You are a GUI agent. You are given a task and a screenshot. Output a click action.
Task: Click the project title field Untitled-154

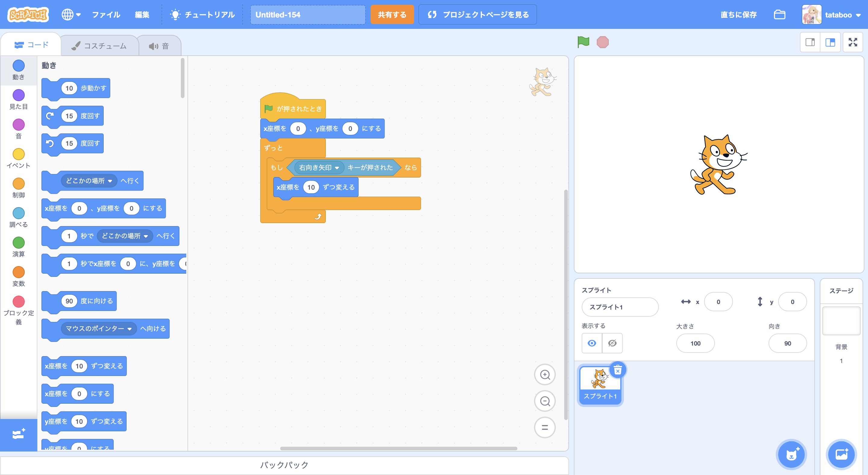307,14
